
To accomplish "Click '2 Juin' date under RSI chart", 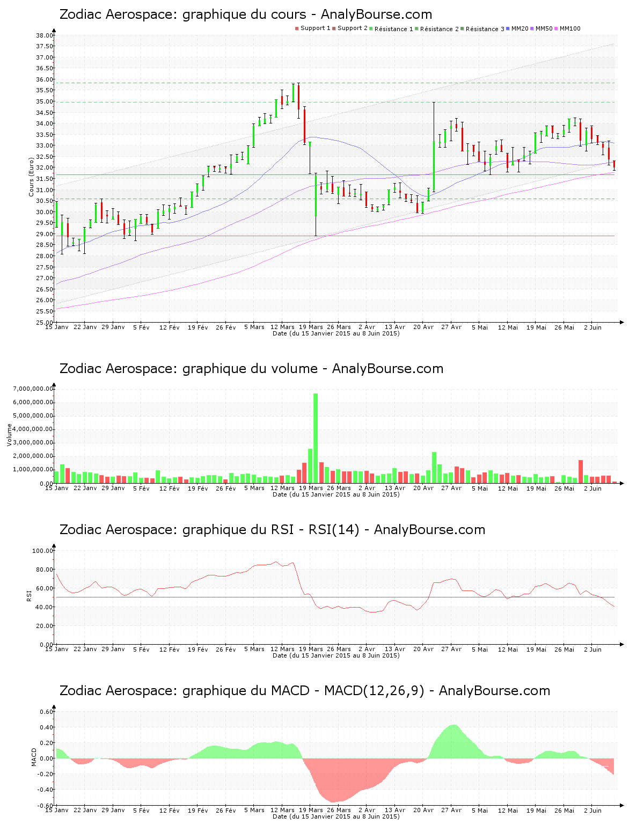I will [x=592, y=649].
